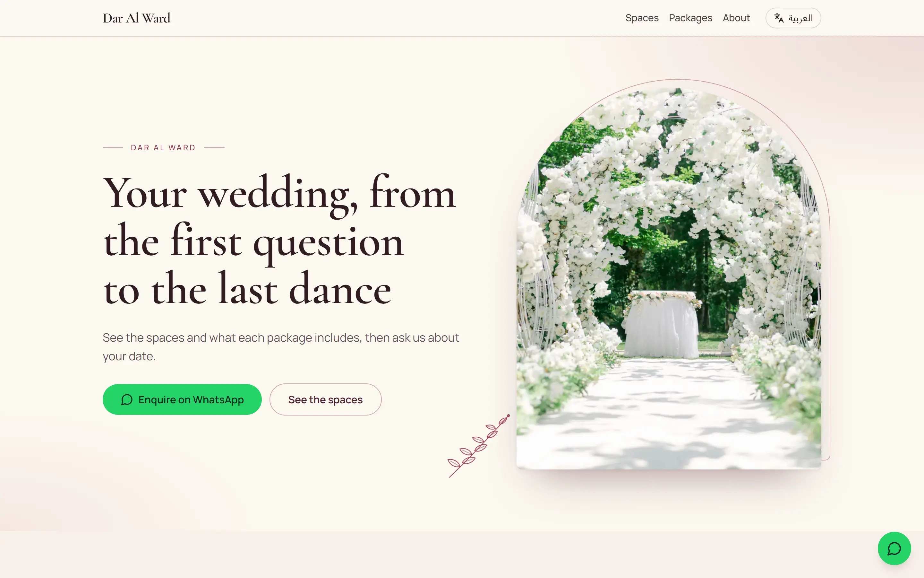This screenshot has width=924, height=578.
Task: Click the Dar Al Ward logo
Action: click(x=136, y=18)
